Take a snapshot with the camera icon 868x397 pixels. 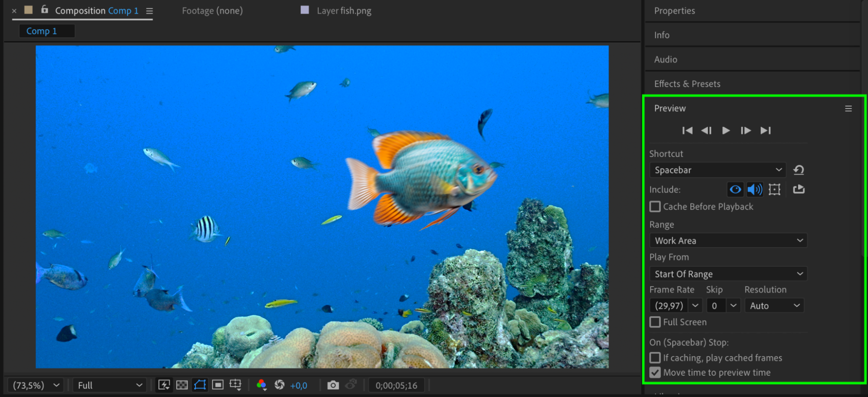(333, 385)
